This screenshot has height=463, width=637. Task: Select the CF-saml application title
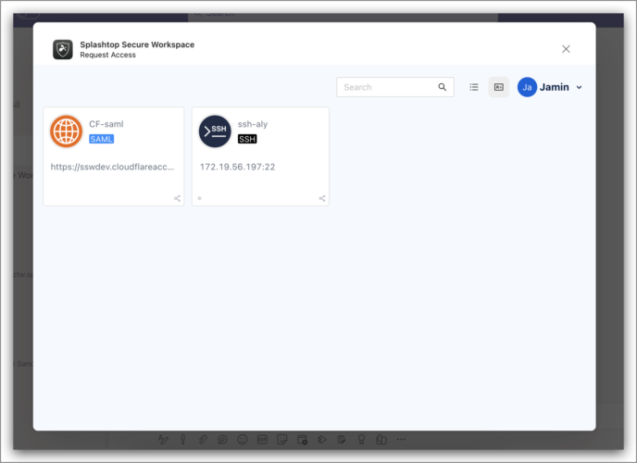click(x=106, y=124)
